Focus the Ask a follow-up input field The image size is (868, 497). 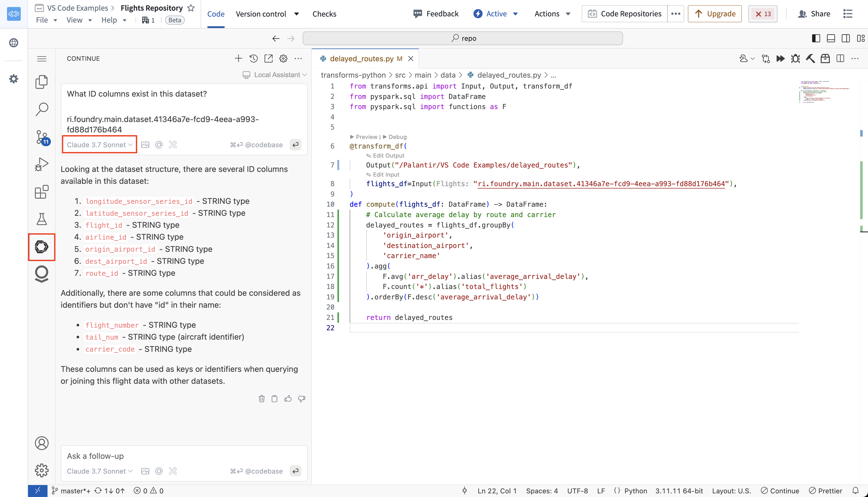point(184,456)
